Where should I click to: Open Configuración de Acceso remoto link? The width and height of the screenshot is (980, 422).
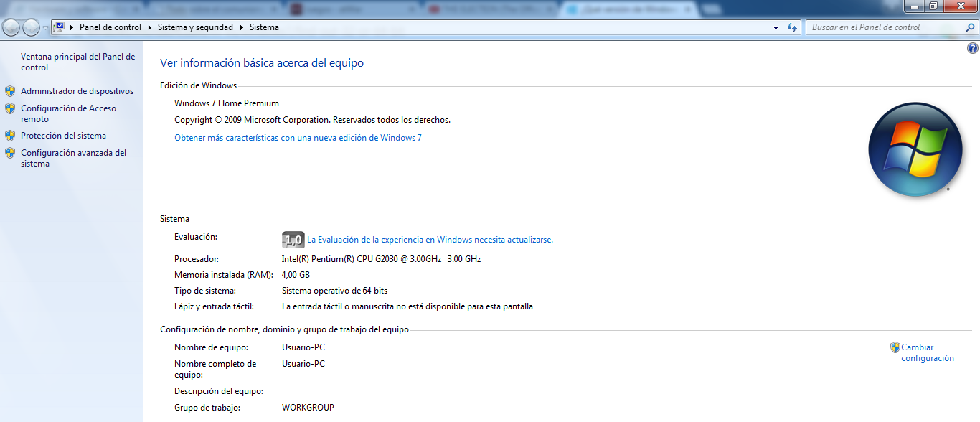coord(68,113)
